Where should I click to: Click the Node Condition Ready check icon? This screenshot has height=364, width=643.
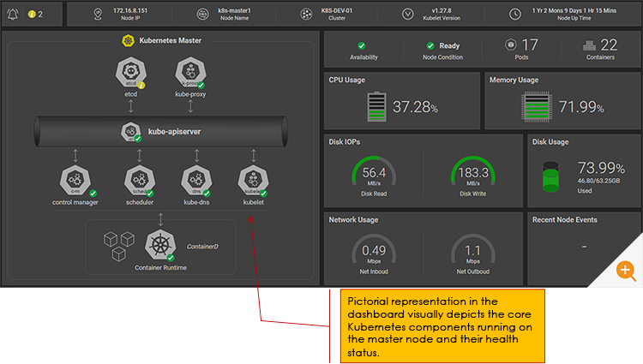tap(430, 46)
